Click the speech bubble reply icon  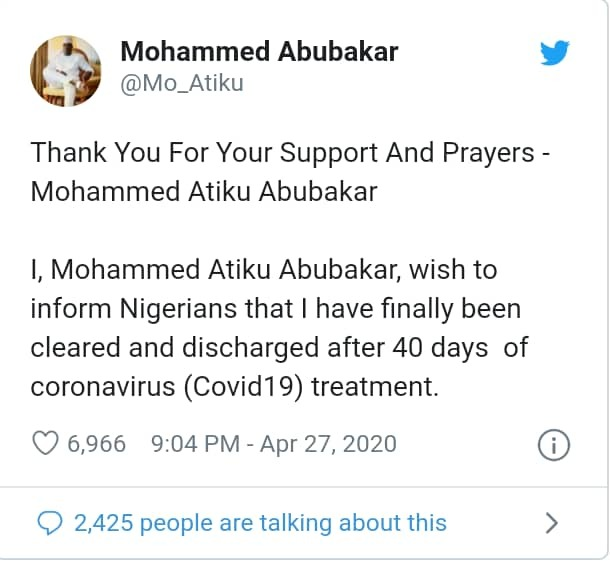click(x=47, y=522)
